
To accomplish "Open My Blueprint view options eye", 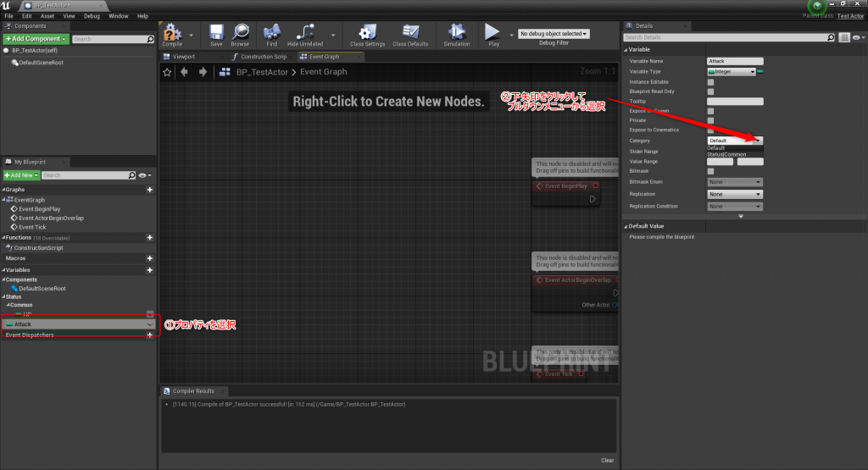I will (144, 175).
